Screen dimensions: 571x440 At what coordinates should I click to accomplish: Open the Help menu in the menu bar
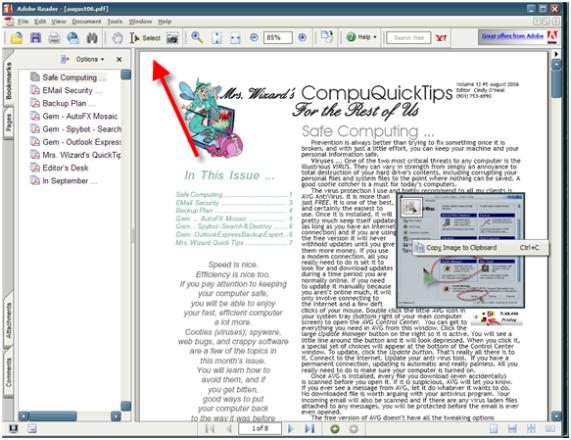165,21
